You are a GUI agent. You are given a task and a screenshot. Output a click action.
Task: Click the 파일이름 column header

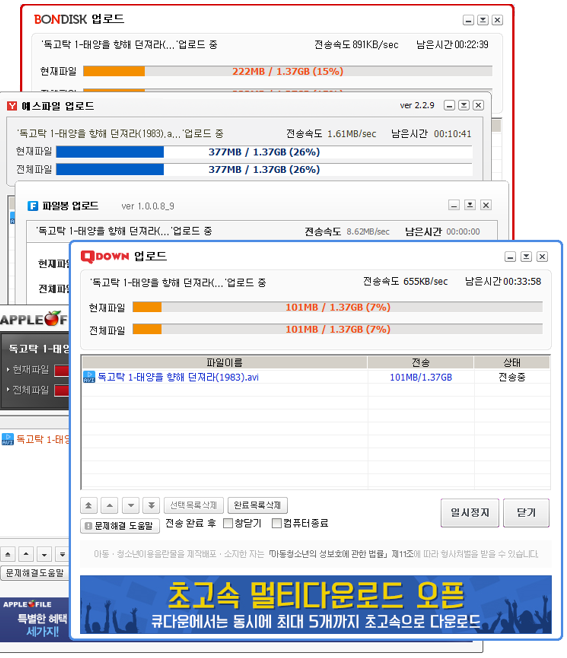[225, 362]
